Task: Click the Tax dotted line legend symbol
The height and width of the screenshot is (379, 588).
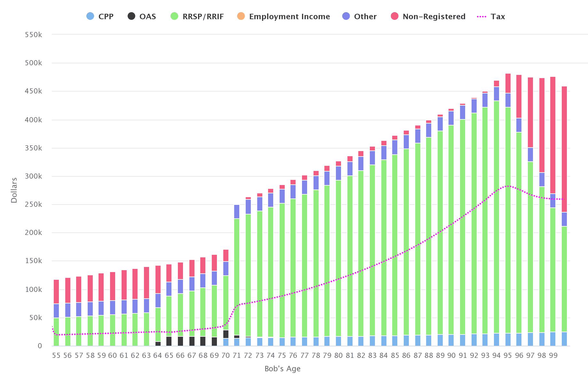Action: (x=481, y=16)
